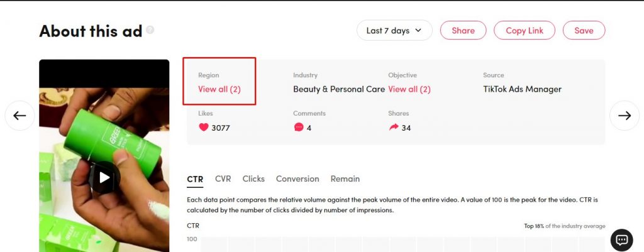Click the red heart Likes icon

[204, 127]
